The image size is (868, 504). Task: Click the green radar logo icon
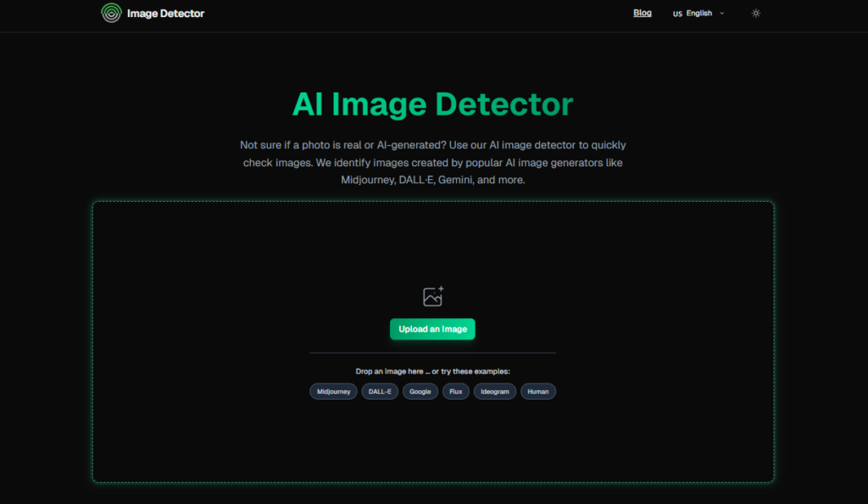click(x=110, y=13)
